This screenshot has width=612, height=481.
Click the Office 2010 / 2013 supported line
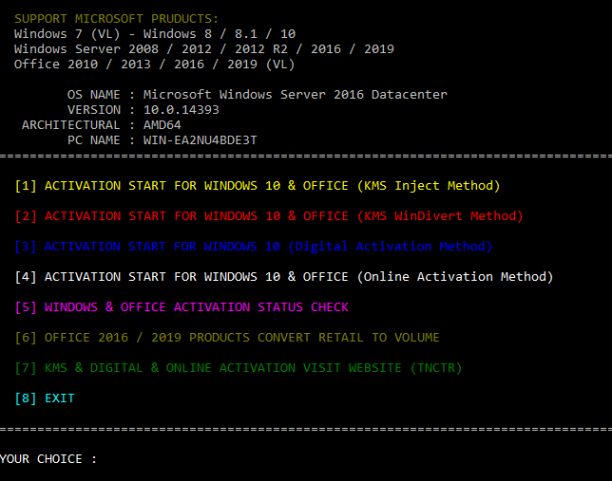(x=155, y=64)
